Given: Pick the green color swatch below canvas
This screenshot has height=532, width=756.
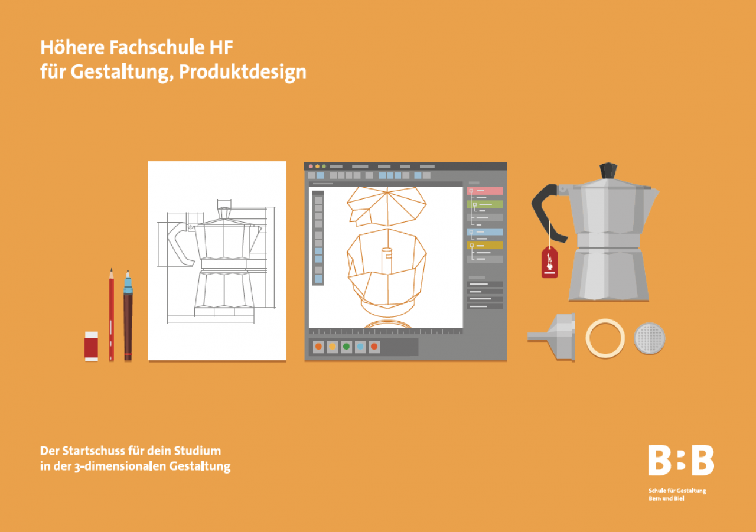Looking at the screenshot, I should tap(347, 347).
